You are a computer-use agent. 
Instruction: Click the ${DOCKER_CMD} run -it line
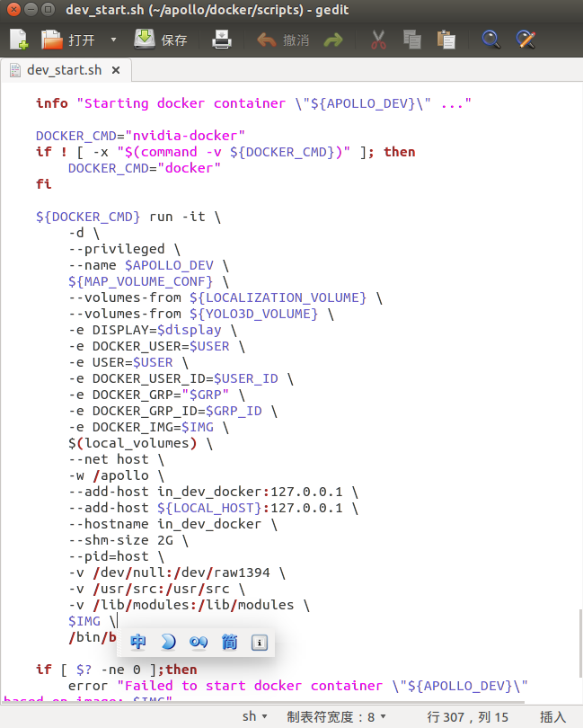pos(128,217)
